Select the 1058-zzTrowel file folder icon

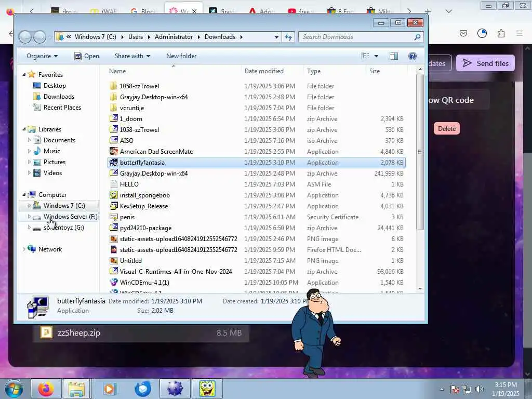point(113,86)
